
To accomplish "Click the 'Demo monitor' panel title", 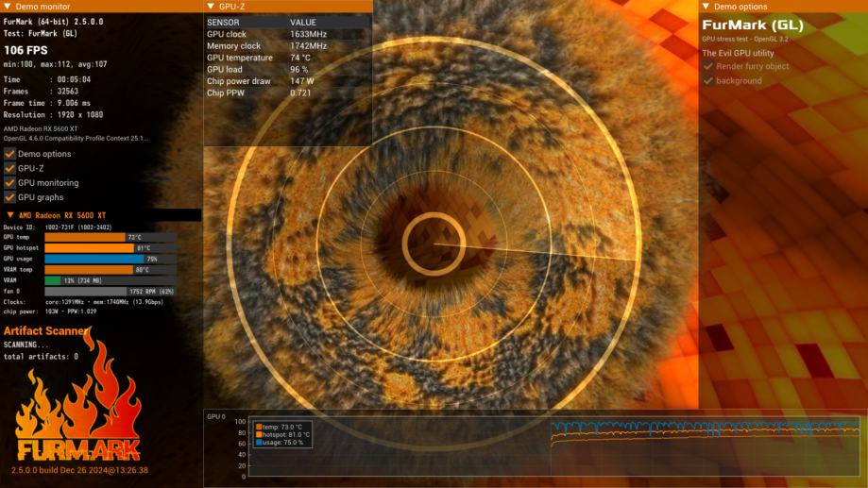I will click(43, 7).
